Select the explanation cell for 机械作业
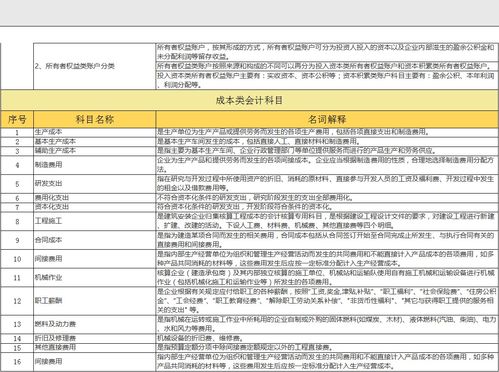Screen dimensions: 499x372 tap(327, 277)
